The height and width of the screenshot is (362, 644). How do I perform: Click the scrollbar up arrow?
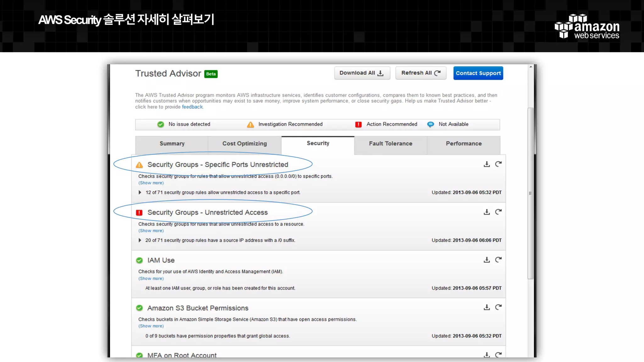coord(530,67)
